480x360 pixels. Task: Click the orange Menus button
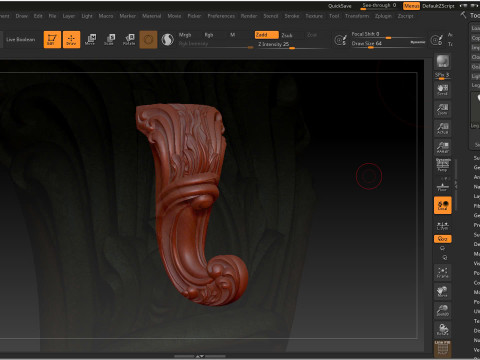(x=411, y=6)
